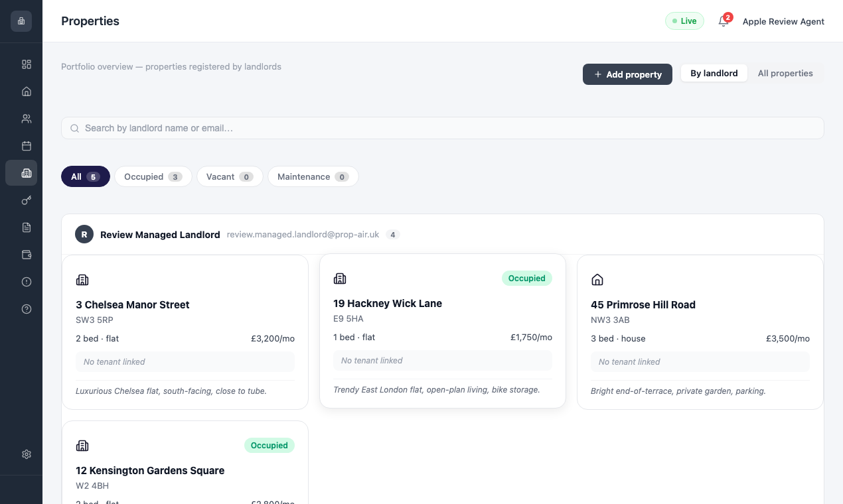Image resolution: width=843 pixels, height=504 pixels.
Task: Click Bright end-of-terrace description text
Action: point(678,391)
